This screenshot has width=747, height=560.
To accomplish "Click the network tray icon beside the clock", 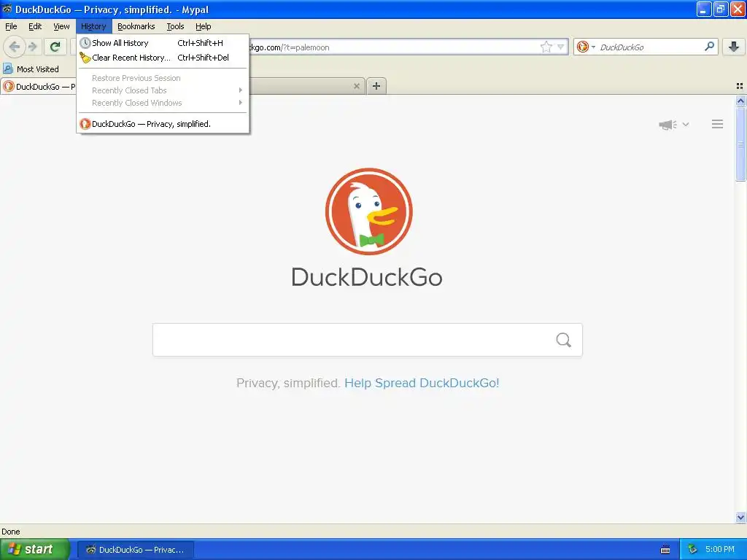I will [x=692, y=550].
